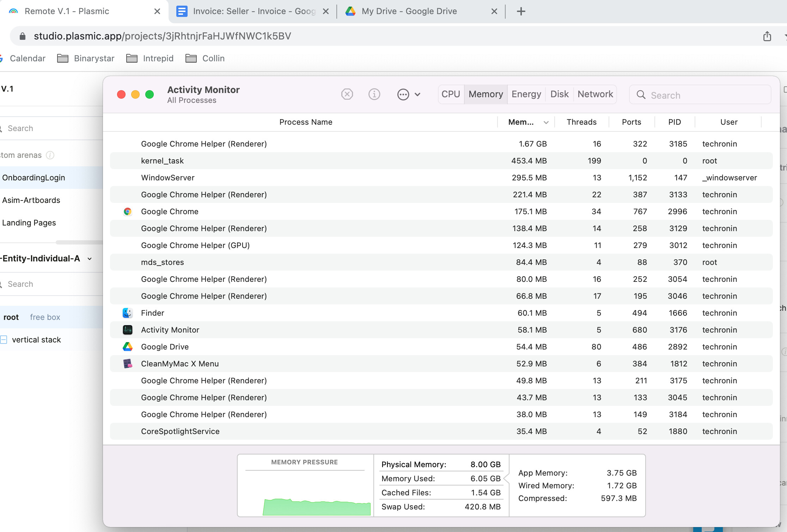
Task: Open the Intrepid bookmark folder
Action: click(x=150, y=58)
